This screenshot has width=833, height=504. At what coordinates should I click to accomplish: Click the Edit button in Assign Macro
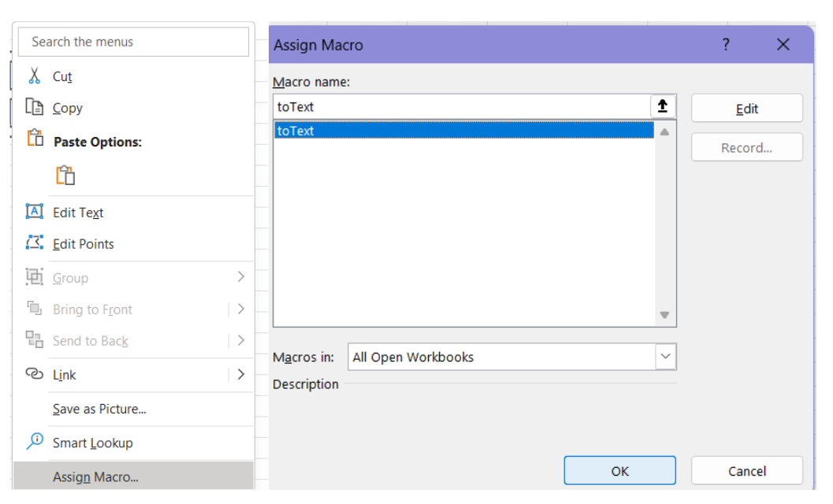click(746, 109)
